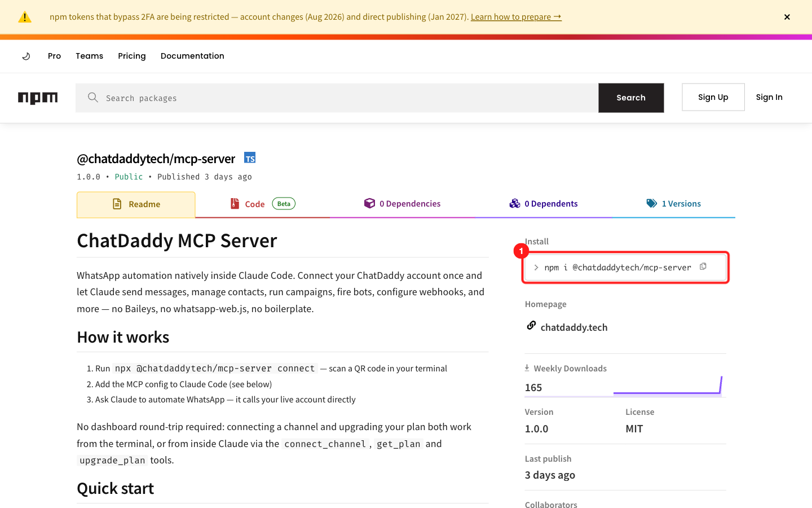Screen dimensions: 812x508
Task: Click the TypeScript TS badge icon
Action: coord(250,157)
